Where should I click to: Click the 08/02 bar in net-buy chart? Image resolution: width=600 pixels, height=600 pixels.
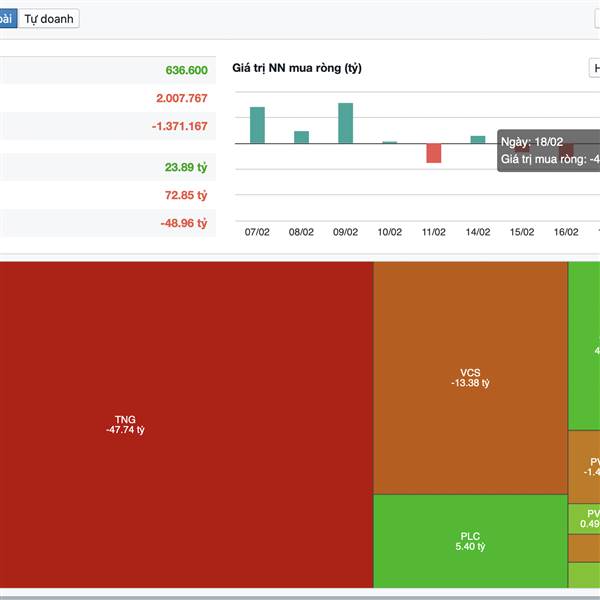301,137
